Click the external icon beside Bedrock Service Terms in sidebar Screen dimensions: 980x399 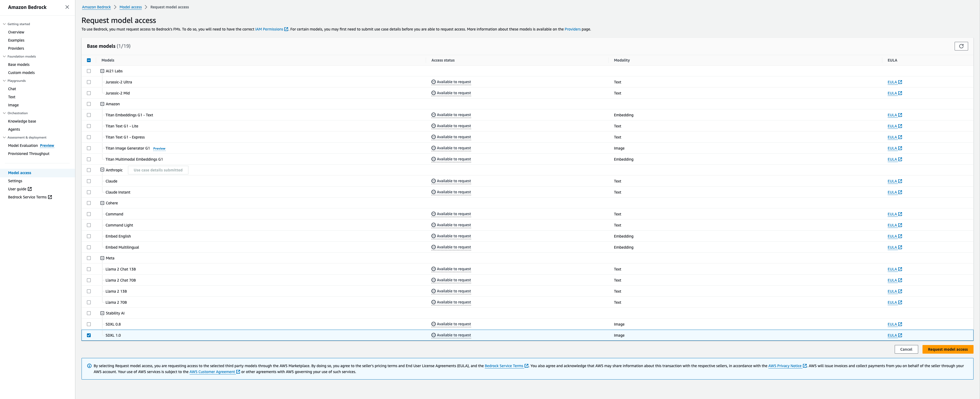[x=50, y=197]
